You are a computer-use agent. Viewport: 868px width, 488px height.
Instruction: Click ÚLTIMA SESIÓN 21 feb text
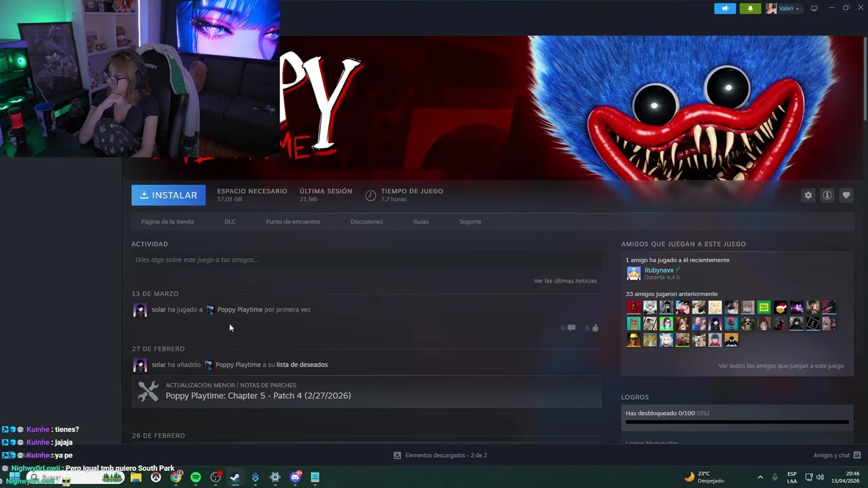(326, 195)
